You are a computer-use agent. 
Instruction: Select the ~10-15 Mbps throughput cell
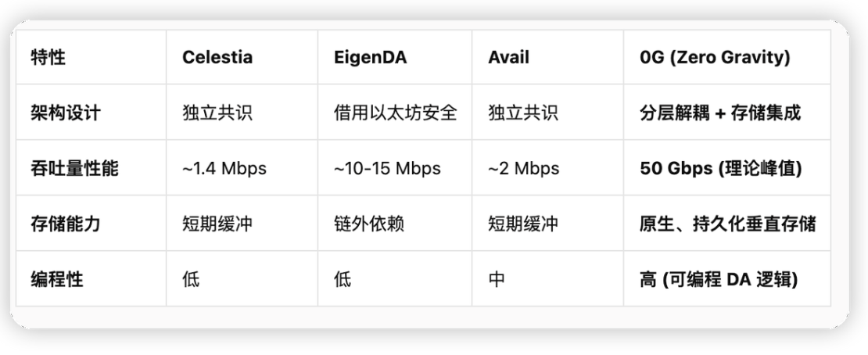tap(387, 168)
